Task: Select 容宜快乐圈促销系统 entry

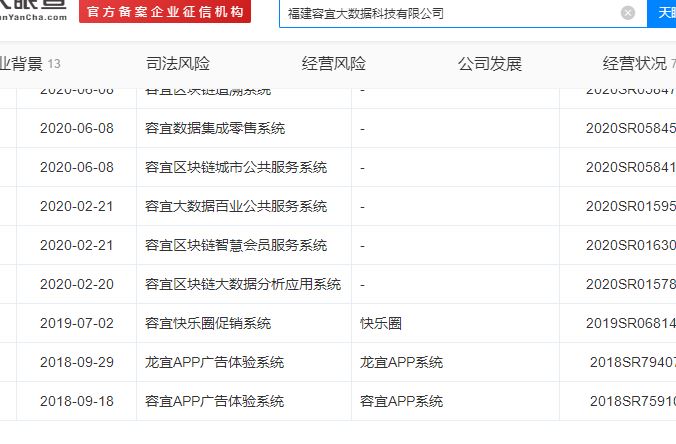Action: point(208,323)
